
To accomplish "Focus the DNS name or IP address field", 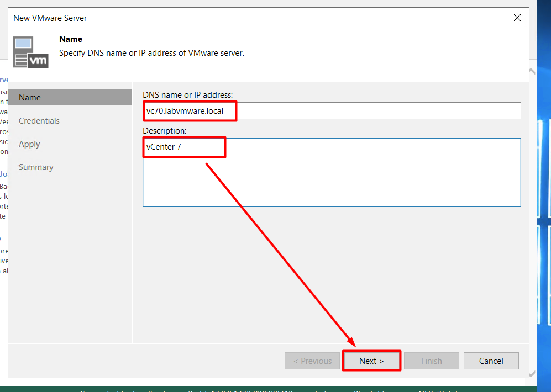I will click(332, 111).
